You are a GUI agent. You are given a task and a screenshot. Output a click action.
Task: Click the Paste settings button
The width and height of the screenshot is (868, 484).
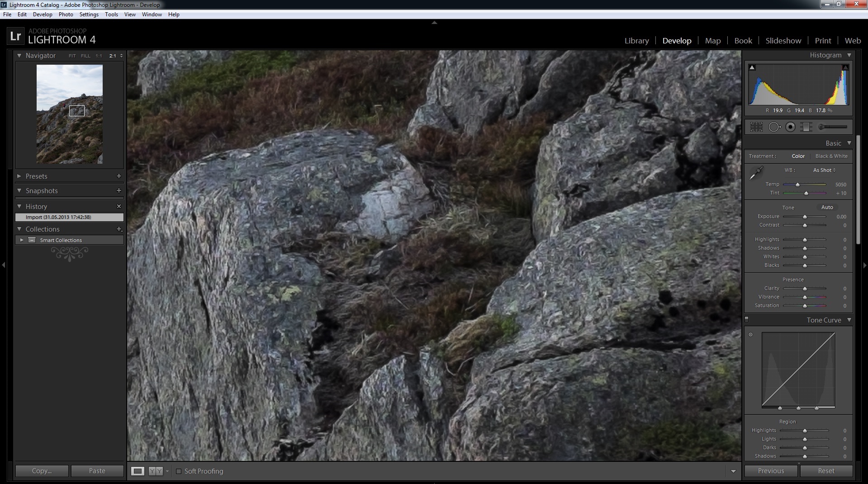click(97, 471)
